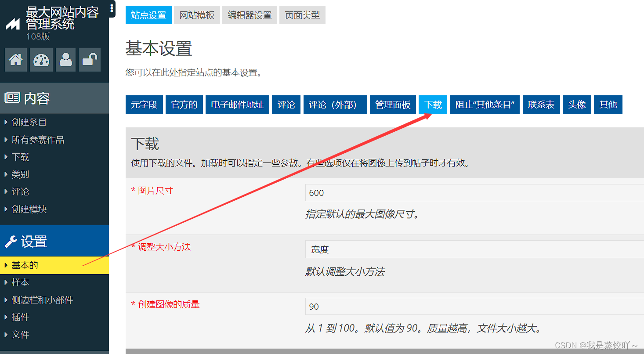This screenshot has height=354, width=644.
Task: Open the dashboard gauge icon
Action: point(41,60)
